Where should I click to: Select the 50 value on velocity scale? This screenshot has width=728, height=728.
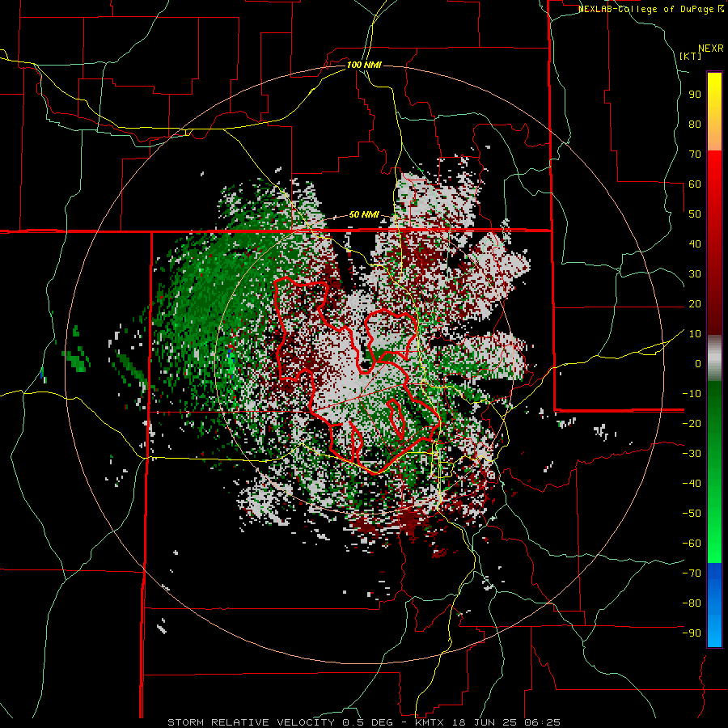695,214
